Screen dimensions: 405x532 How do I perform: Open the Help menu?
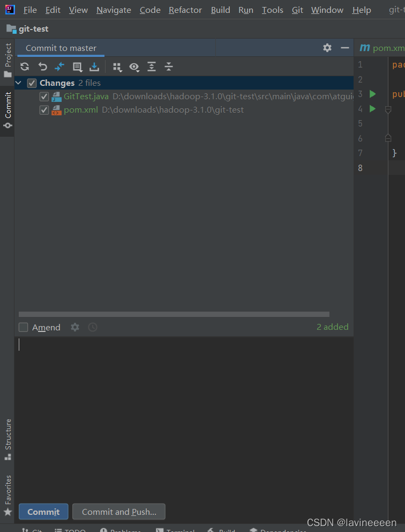point(362,10)
